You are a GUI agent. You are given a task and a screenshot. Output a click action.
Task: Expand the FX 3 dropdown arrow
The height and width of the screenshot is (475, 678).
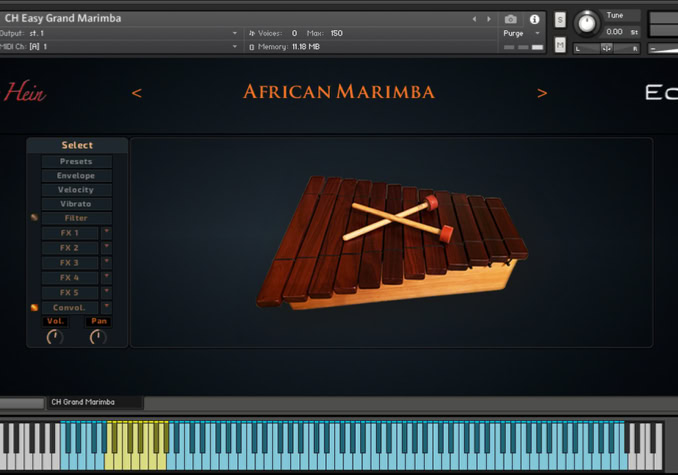[106, 262]
